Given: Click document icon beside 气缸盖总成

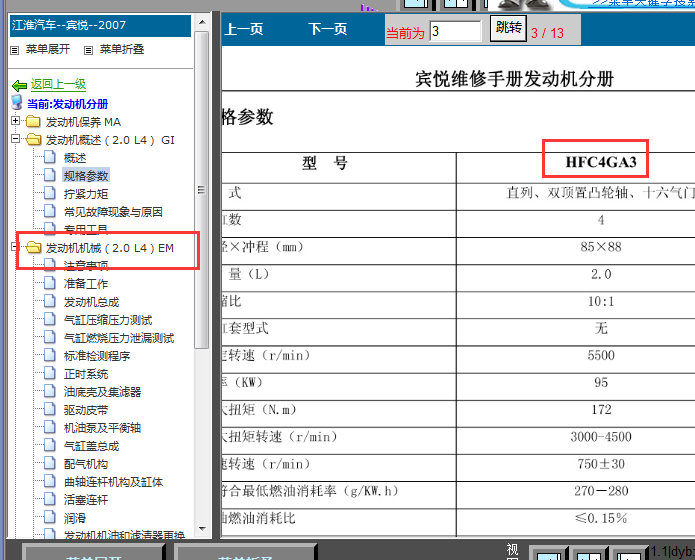Looking at the screenshot, I should click(50, 445).
